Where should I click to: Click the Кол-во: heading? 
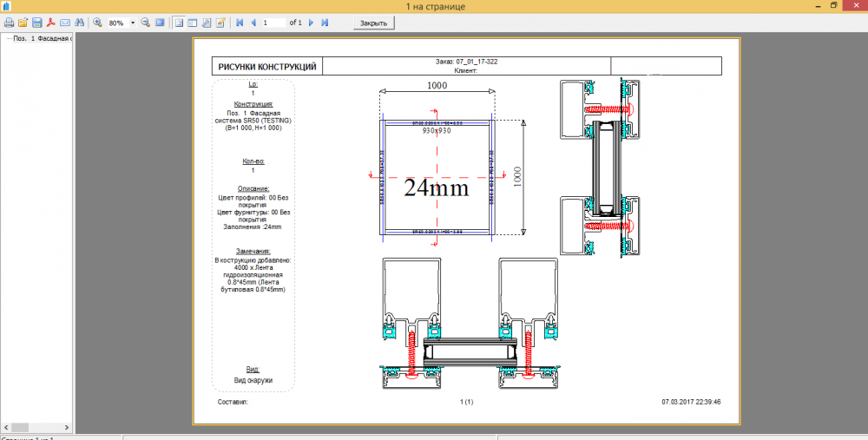pyautogui.click(x=253, y=161)
